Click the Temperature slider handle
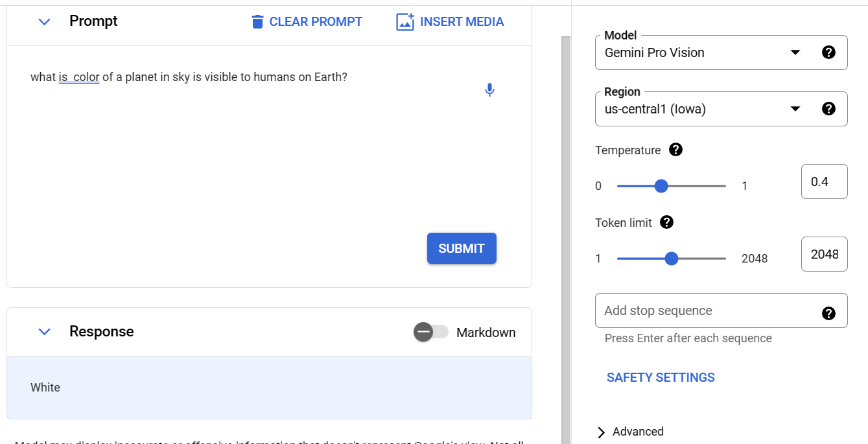Viewport: 868px width, 444px height. (x=661, y=186)
